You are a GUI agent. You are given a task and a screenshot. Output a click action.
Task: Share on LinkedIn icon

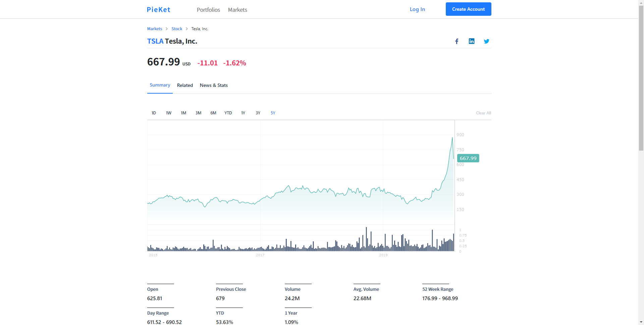tap(472, 41)
